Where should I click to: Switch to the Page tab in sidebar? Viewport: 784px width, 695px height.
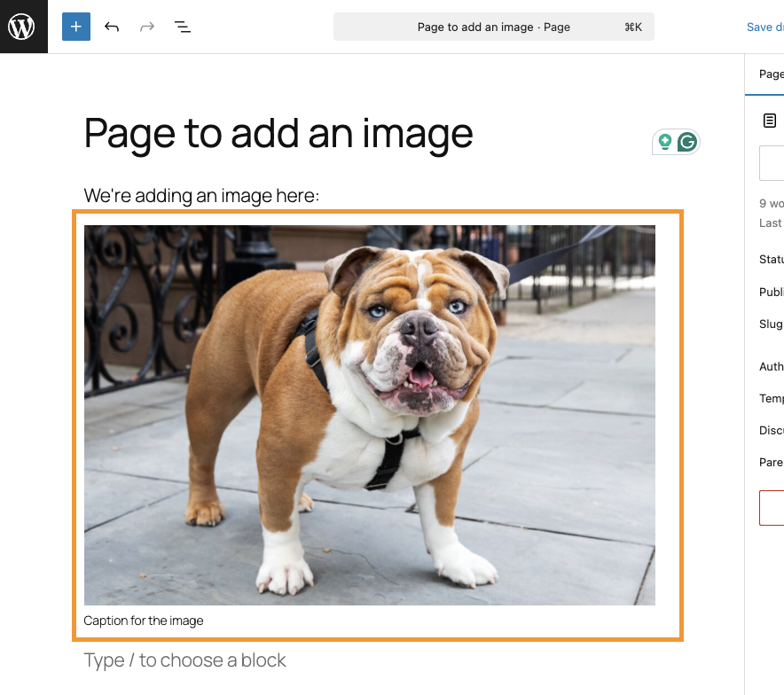pyautogui.click(x=771, y=74)
